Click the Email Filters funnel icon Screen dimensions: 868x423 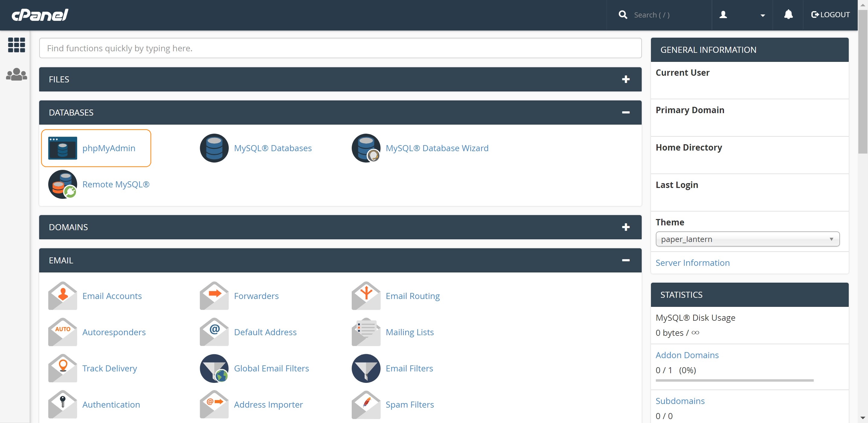point(366,368)
